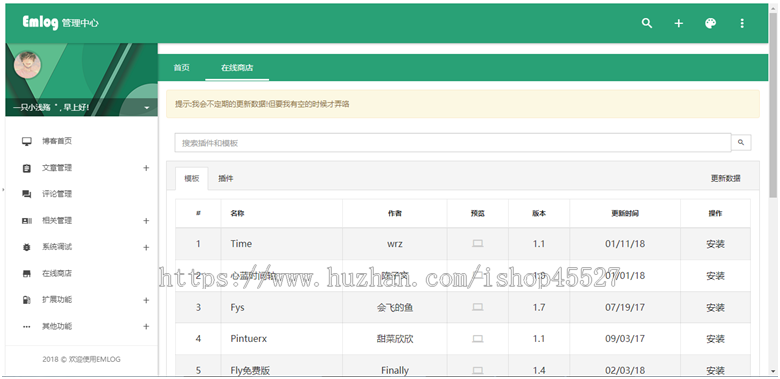Click the card icon beside 相关管理
This screenshot has width=780, height=379.
pyautogui.click(x=27, y=221)
